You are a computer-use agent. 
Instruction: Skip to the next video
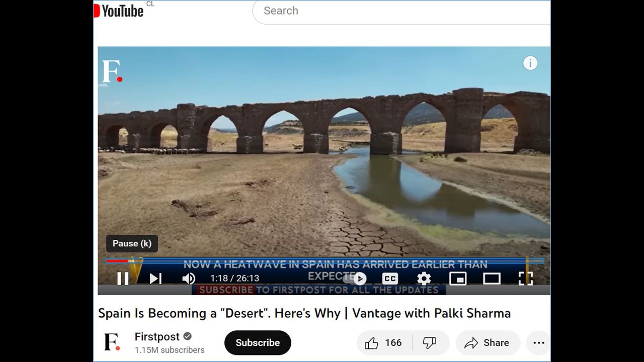pyautogui.click(x=155, y=279)
